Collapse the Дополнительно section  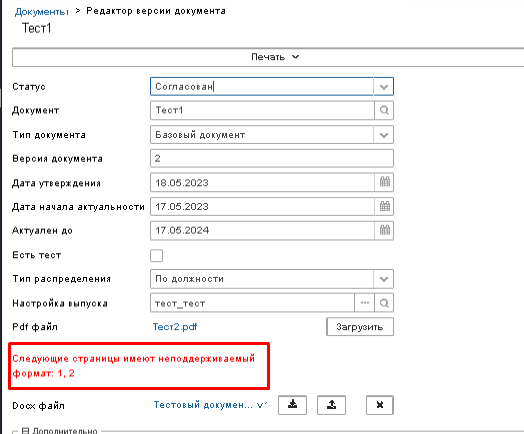click(25, 431)
